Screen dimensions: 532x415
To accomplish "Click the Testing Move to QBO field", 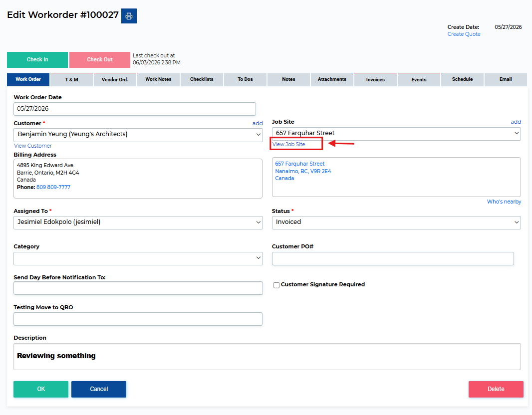I will tap(138, 319).
